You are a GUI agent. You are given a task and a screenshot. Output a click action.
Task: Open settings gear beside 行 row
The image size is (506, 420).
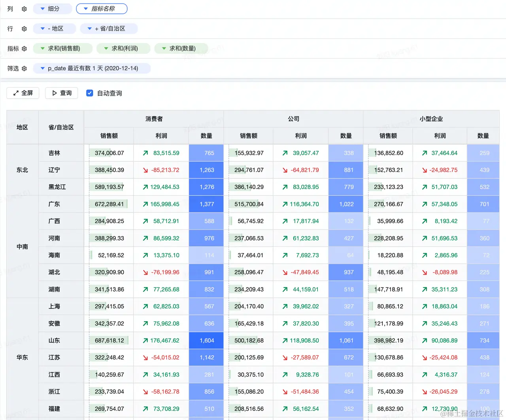[24, 28]
